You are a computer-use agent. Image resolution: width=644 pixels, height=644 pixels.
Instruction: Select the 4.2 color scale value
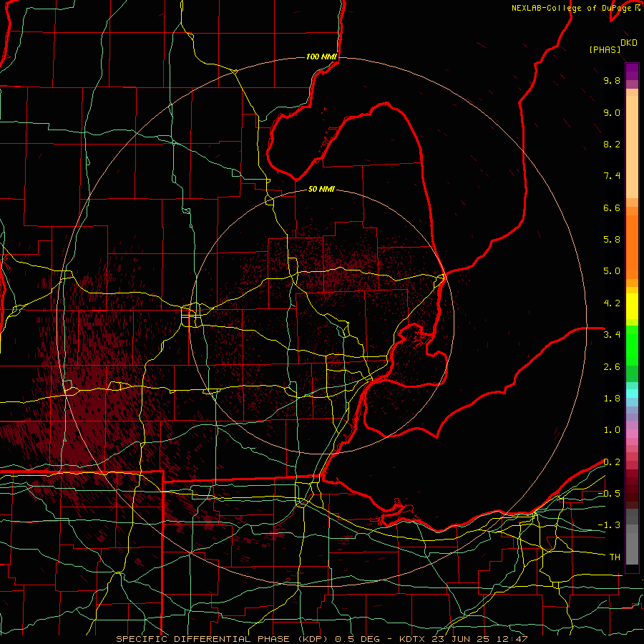pos(612,303)
